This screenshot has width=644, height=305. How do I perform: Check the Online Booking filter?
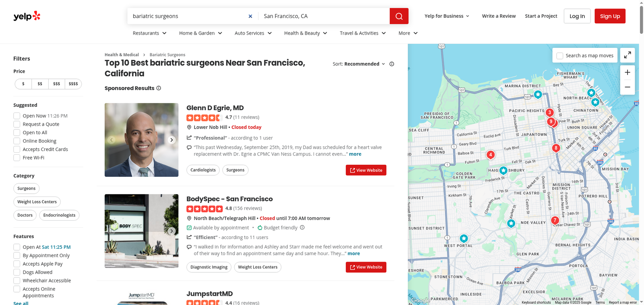[17, 141]
